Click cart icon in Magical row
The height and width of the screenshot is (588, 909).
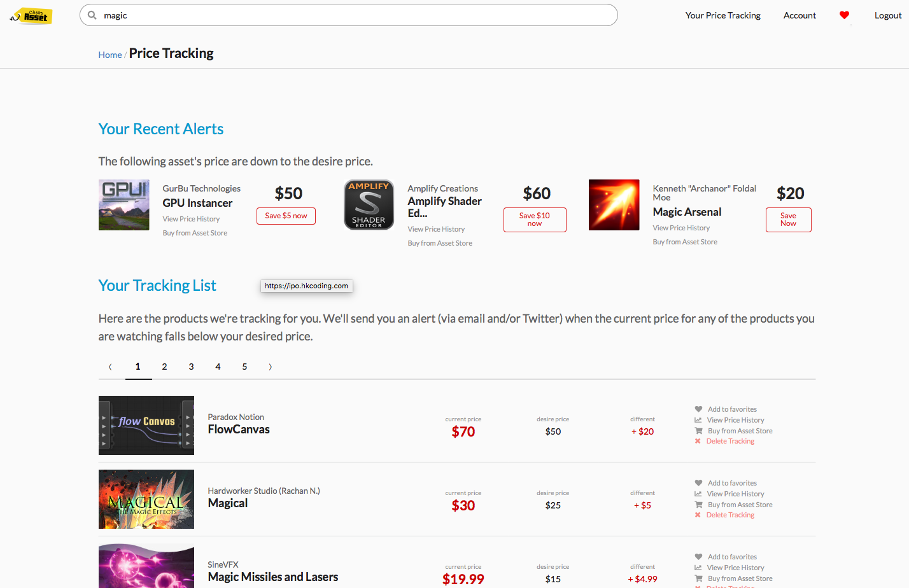[698, 505]
